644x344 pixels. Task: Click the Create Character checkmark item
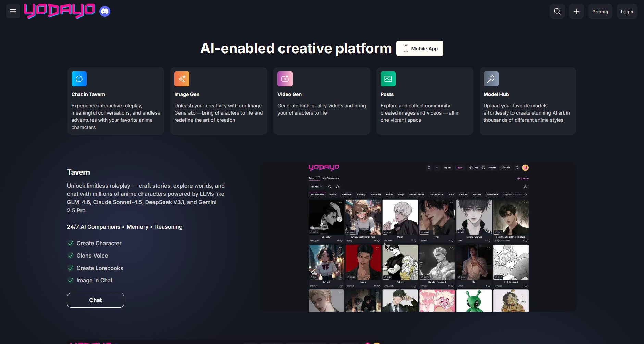point(99,243)
